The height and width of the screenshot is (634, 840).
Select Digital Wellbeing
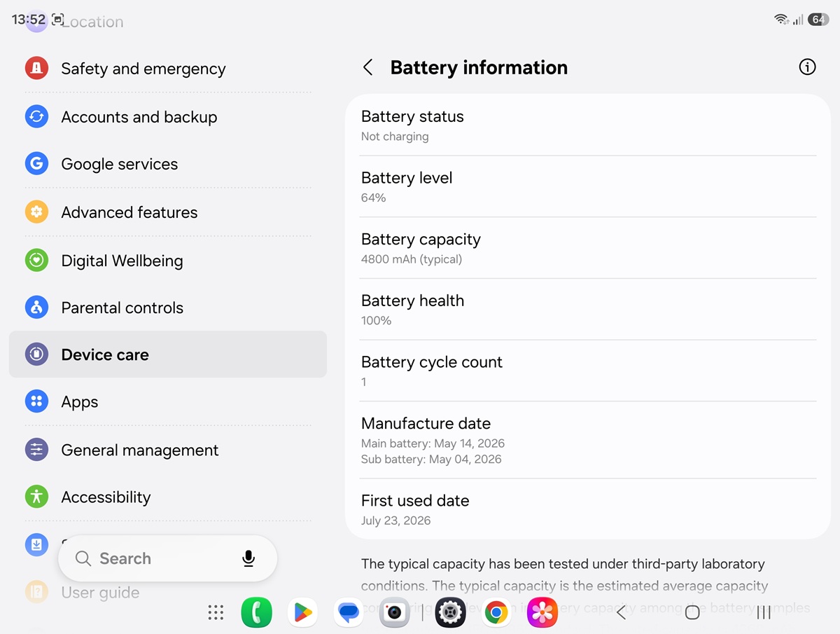click(168, 261)
